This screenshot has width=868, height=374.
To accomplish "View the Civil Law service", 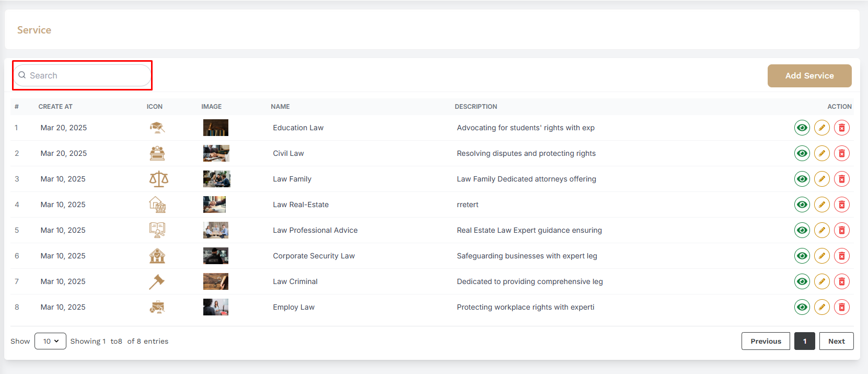I will [x=802, y=153].
